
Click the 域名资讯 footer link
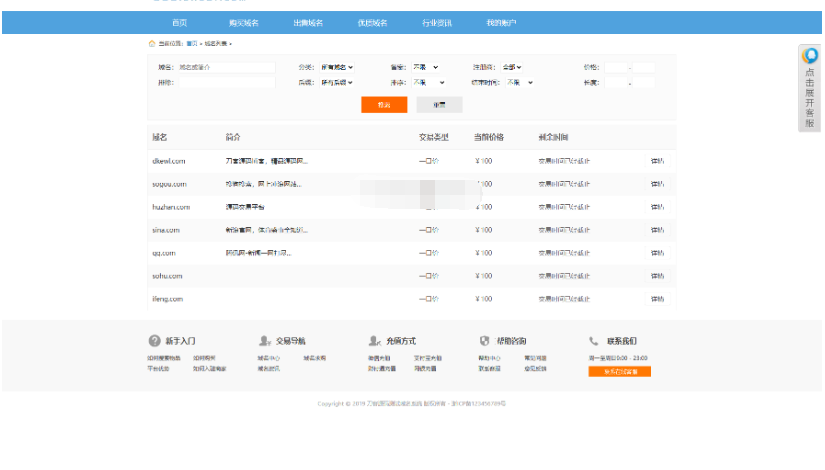(x=268, y=368)
